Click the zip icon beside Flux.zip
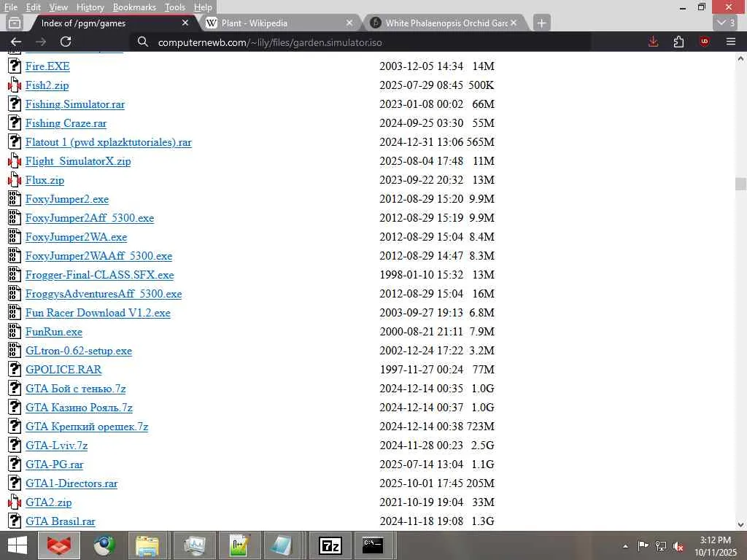This screenshot has height=560, width=747. point(15,180)
